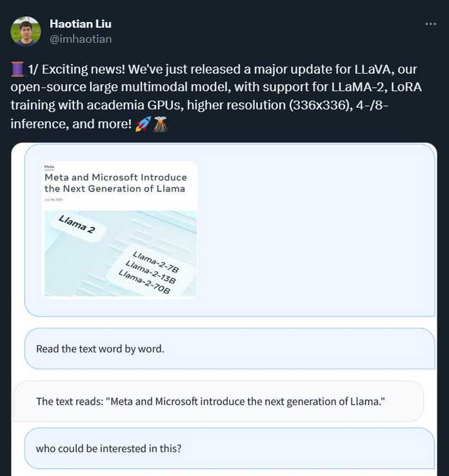The height and width of the screenshot is (476, 449).
Task: Click the small Meta logo in article
Action: point(49,167)
